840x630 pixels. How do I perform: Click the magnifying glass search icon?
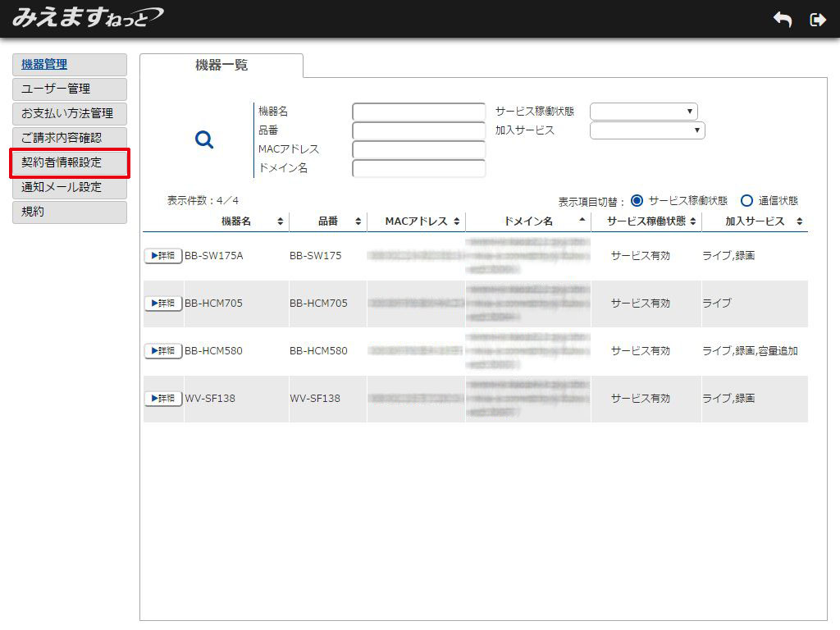point(204,140)
